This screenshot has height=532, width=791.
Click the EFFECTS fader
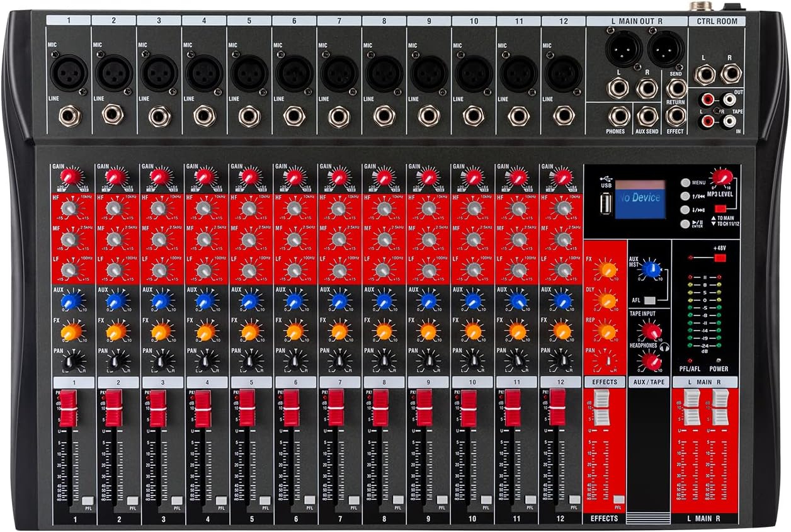(603, 408)
